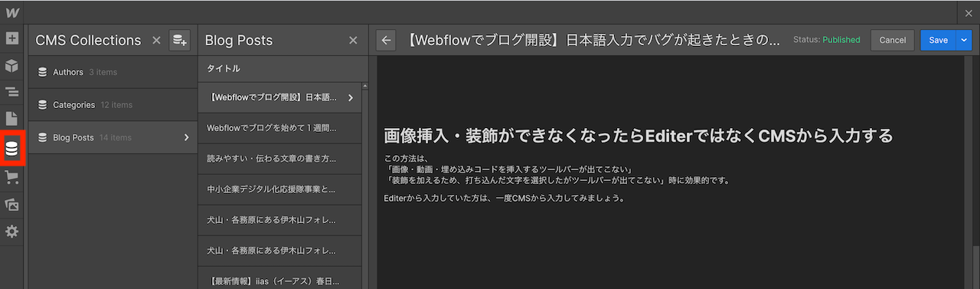Select the 【Webflowでブログ開設】日本語 post
The width and height of the screenshot is (980, 289).
(x=279, y=98)
